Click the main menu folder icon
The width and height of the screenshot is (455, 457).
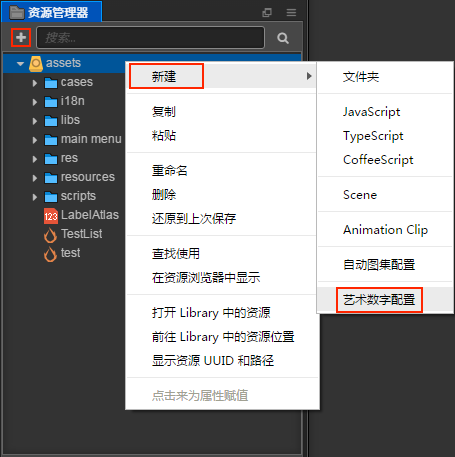(51, 140)
